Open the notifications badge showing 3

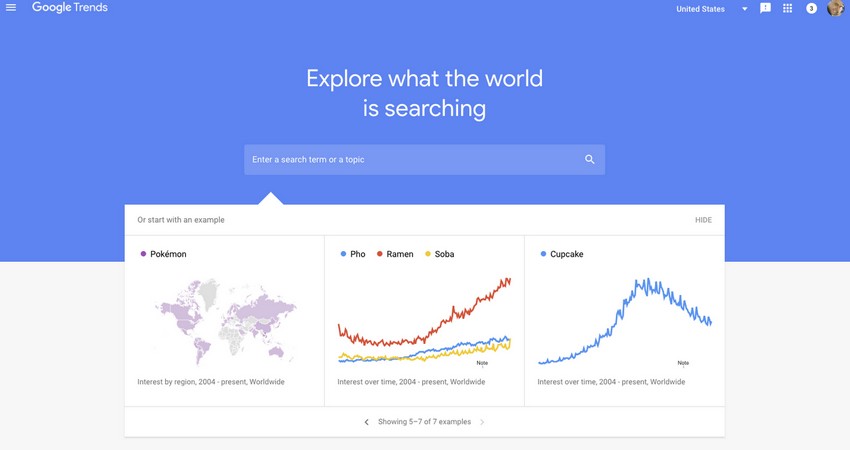point(811,8)
